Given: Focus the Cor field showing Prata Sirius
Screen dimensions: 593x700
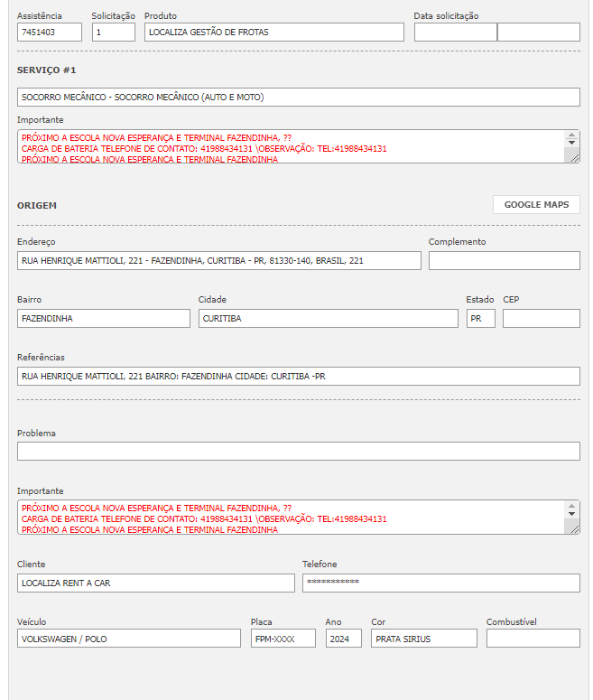Looking at the screenshot, I should (x=423, y=639).
